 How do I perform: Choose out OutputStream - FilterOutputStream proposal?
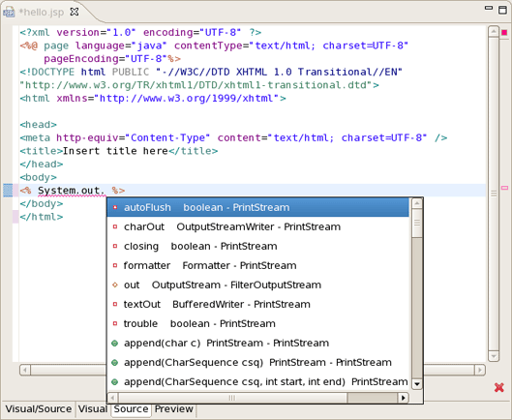258,285
